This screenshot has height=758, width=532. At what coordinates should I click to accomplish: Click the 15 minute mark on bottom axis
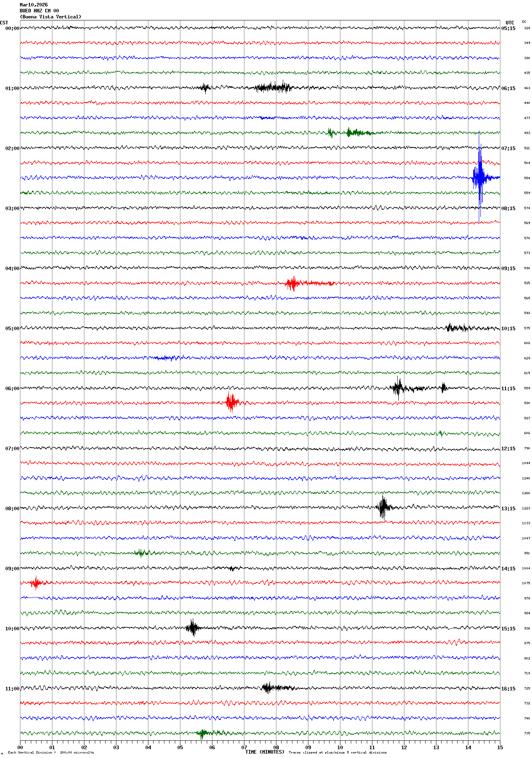[x=500, y=747]
